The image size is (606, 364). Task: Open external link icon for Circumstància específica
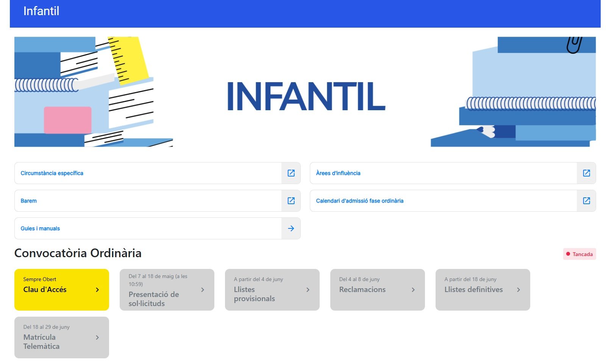click(291, 173)
